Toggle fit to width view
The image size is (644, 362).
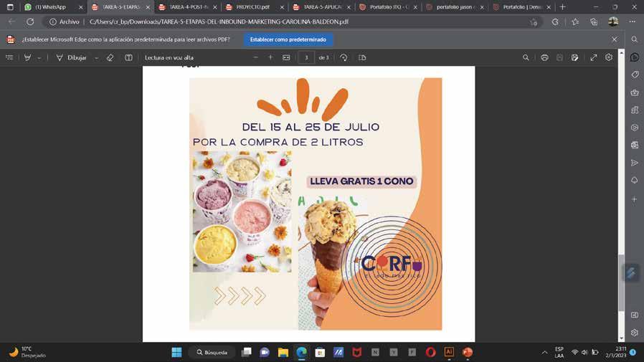[x=286, y=58]
